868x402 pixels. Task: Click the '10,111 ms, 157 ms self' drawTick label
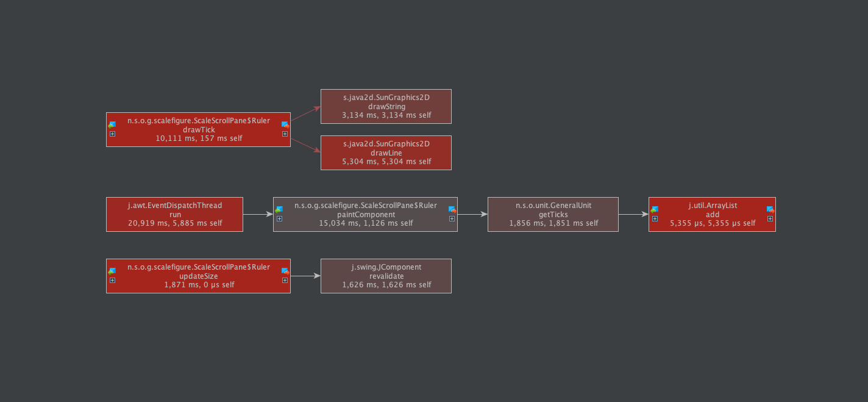[x=199, y=138]
